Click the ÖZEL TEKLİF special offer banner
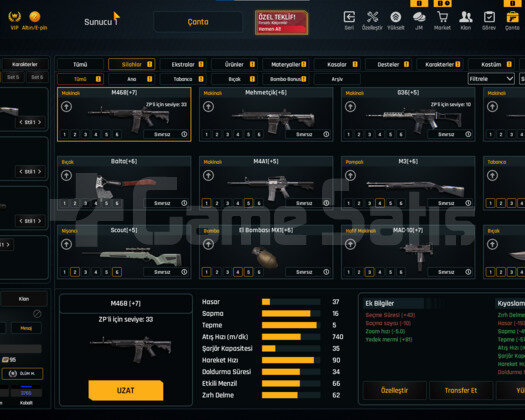This screenshot has width=525, height=420. 282,22
